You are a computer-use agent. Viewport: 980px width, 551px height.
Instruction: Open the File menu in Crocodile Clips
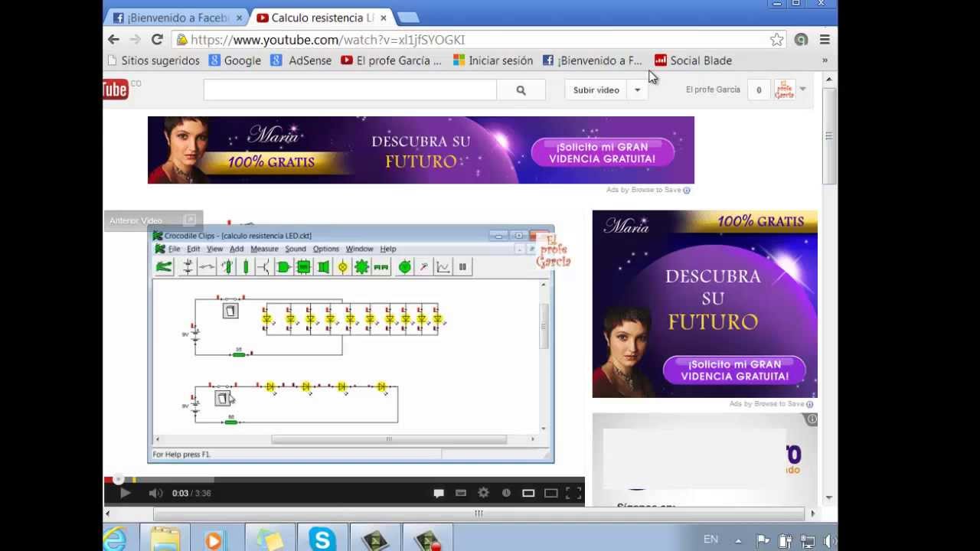tap(174, 249)
